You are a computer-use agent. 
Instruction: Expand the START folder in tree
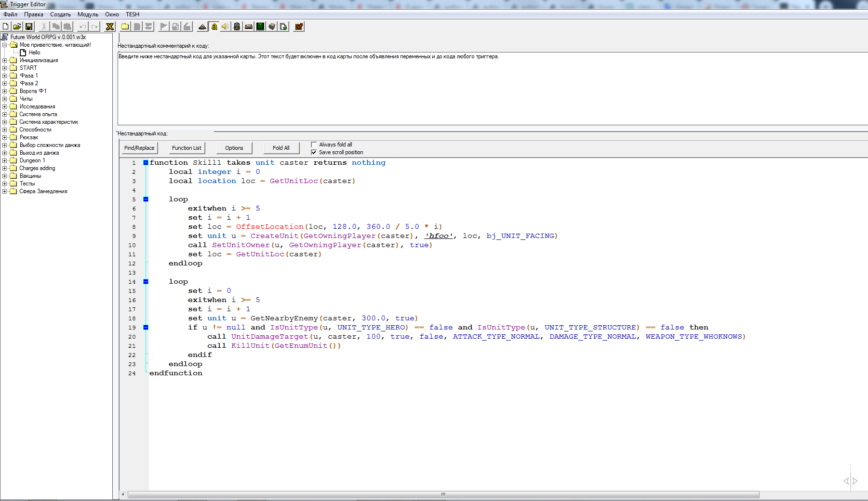click(5, 68)
